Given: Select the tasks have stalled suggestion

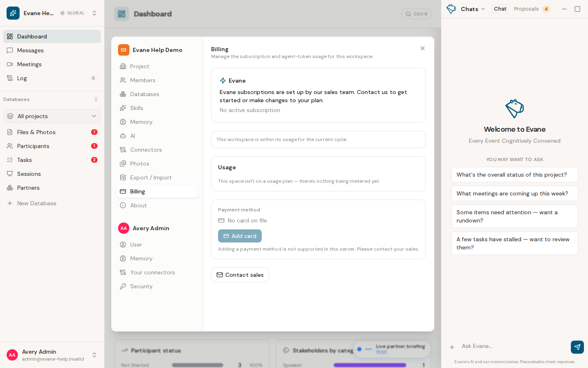Looking at the screenshot, I should (x=514, y=243).
